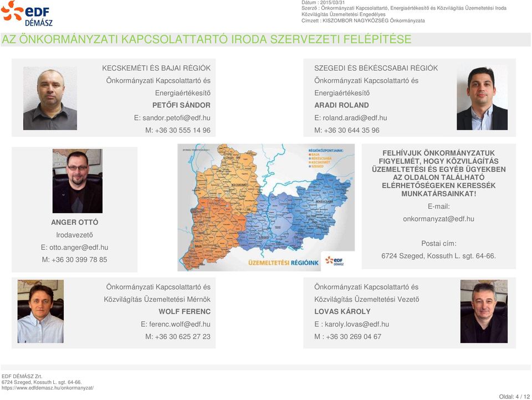
Task: Click the name WOLF FERENC
Action: [x=185, y=311]
